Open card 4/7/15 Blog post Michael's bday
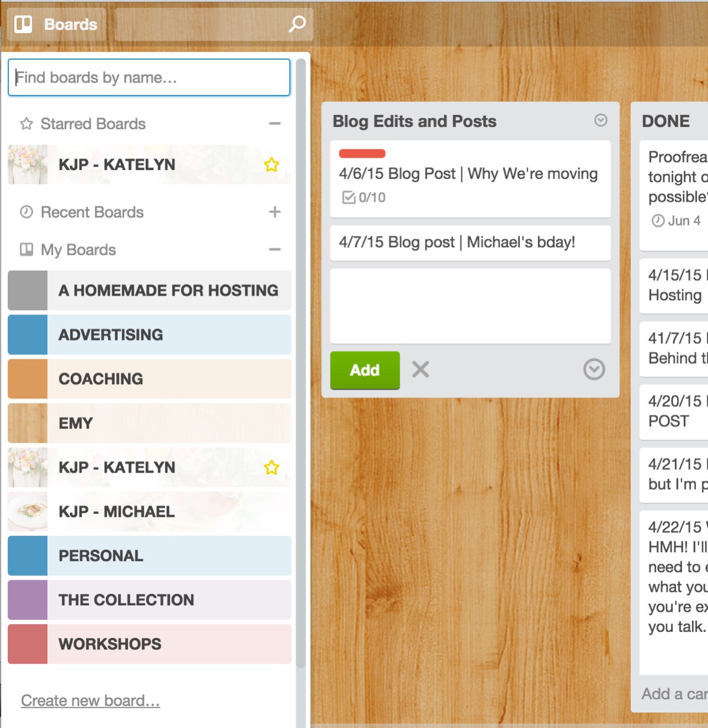Image resolution: width=708 pixels, height=728 pixels. (470, 242)
